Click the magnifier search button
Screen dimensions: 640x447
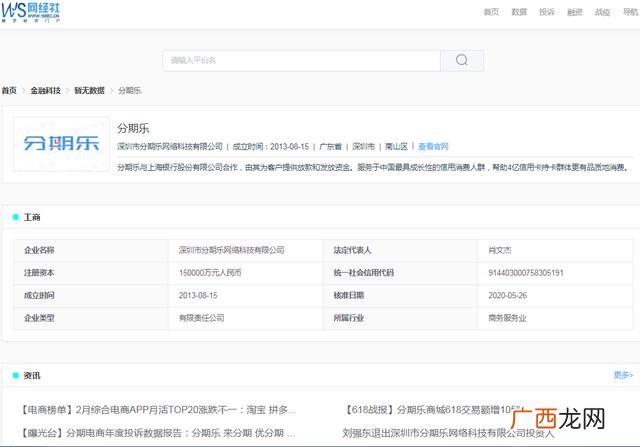(462, 60)
